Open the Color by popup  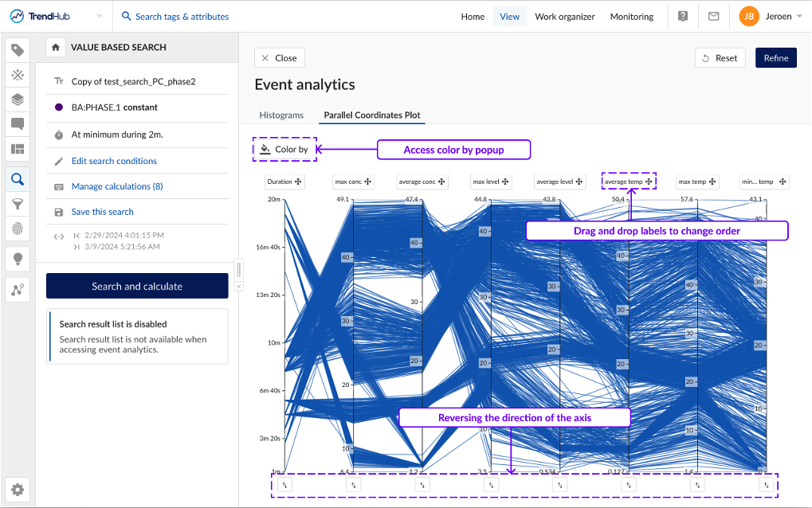284,149
